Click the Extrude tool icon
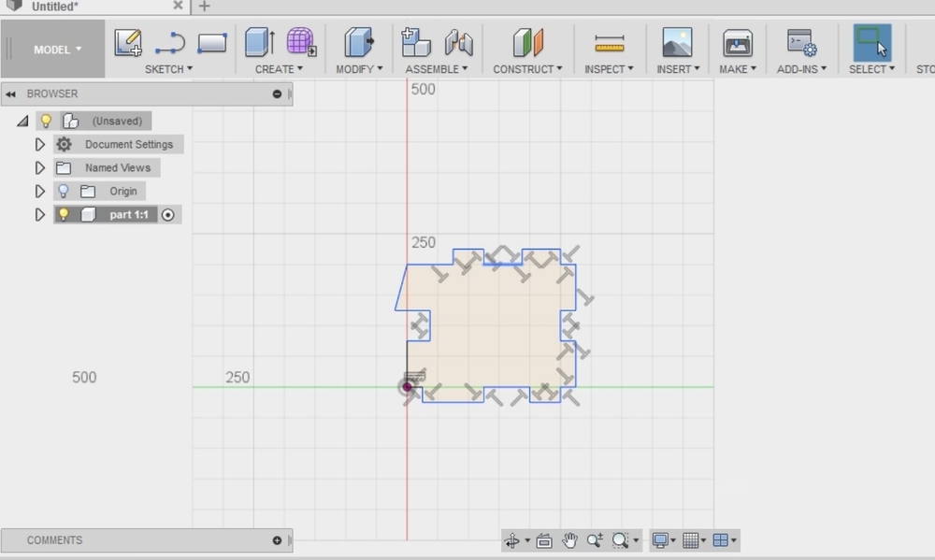Viewport: 935px width, 560px height. click(x=259, y=43)
